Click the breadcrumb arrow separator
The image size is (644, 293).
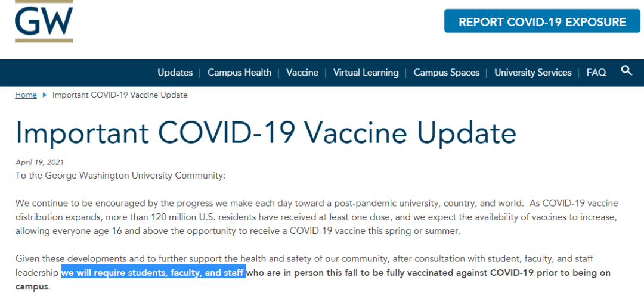pos(44,95)
